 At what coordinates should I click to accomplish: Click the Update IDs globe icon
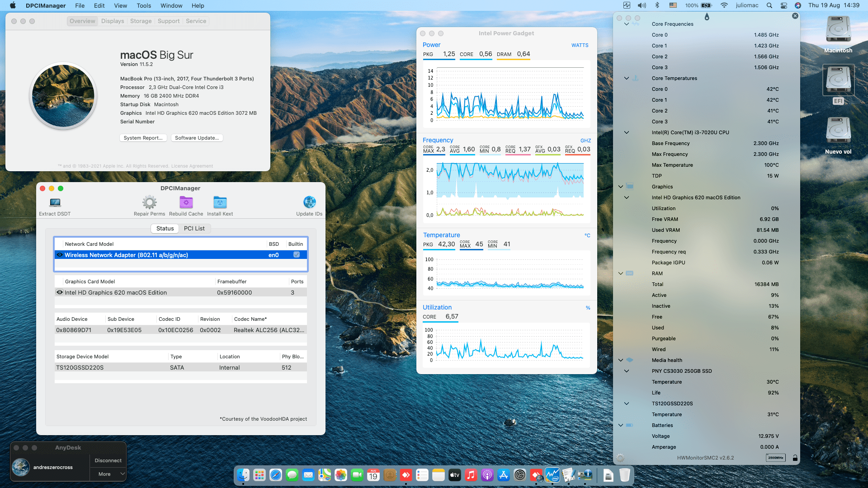pos(309,202)
